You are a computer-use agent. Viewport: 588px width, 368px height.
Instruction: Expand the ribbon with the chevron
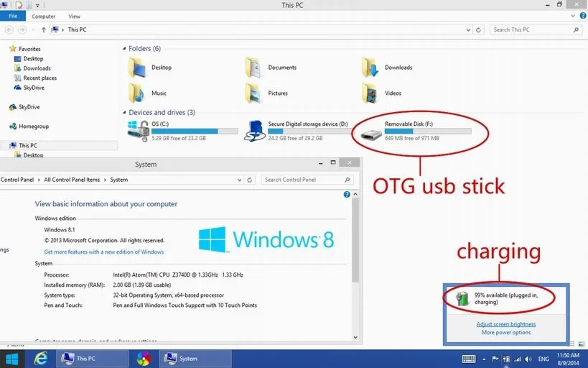click(573, 16)
